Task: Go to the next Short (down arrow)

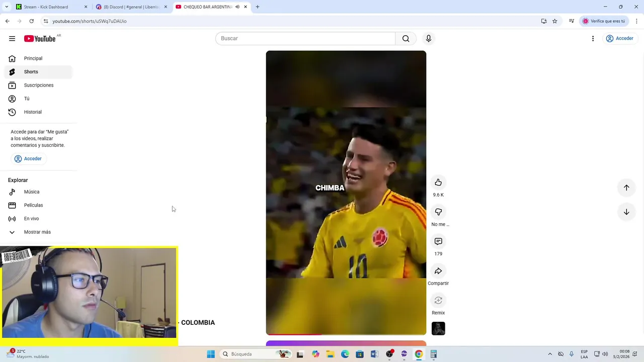Action: click(626, 212)
